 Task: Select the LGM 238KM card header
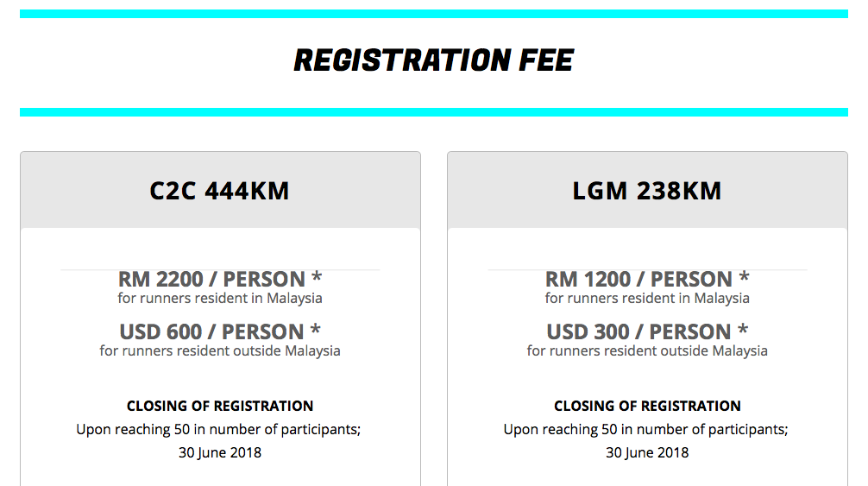[x=647, y=191]
